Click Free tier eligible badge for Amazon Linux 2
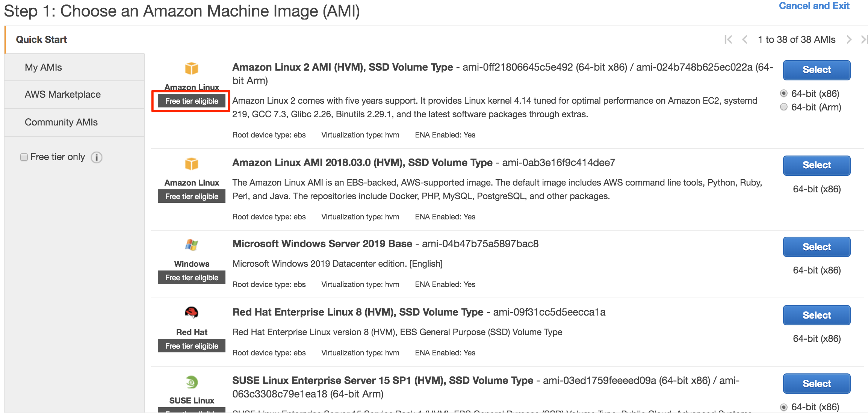This screenshot has height=417, width=868. [192, 101]
